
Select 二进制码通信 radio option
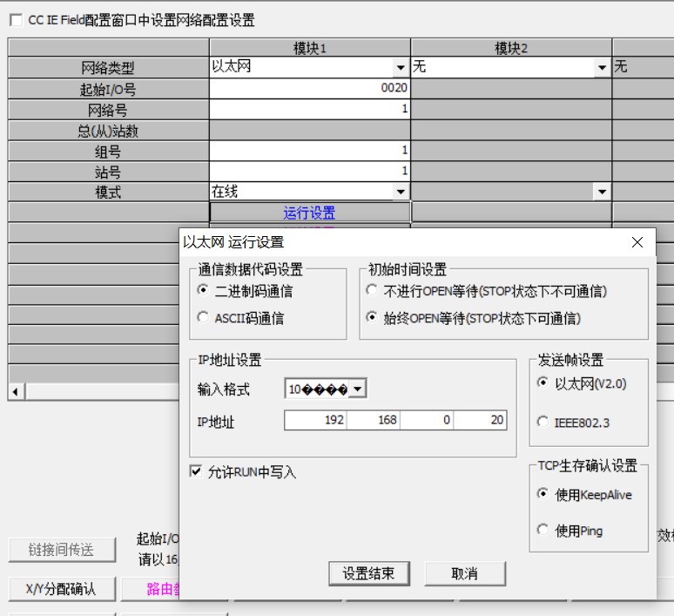pyautogui.click(x=204, y=291)
